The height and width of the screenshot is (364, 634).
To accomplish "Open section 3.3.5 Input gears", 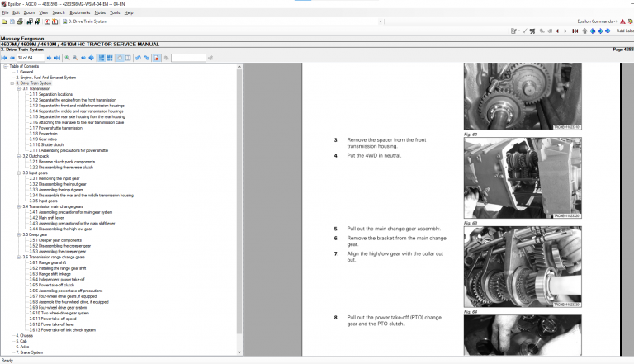I will tap(43, 201).
